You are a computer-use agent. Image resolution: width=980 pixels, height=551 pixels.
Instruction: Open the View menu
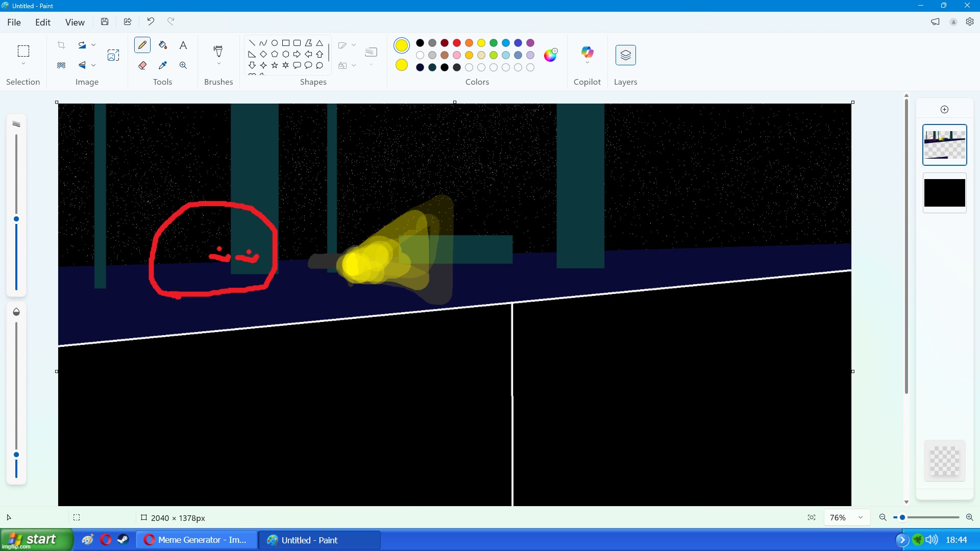[75, 22]
